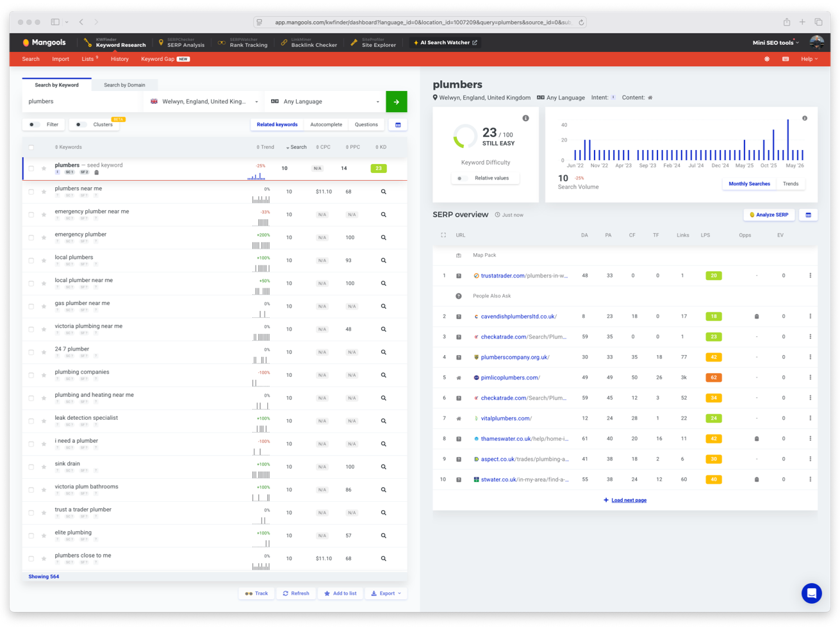Viewport: 840px width, 630px height.
Task: Open options menu for trustatrader.com row
Action: click(x=811, y=276)
